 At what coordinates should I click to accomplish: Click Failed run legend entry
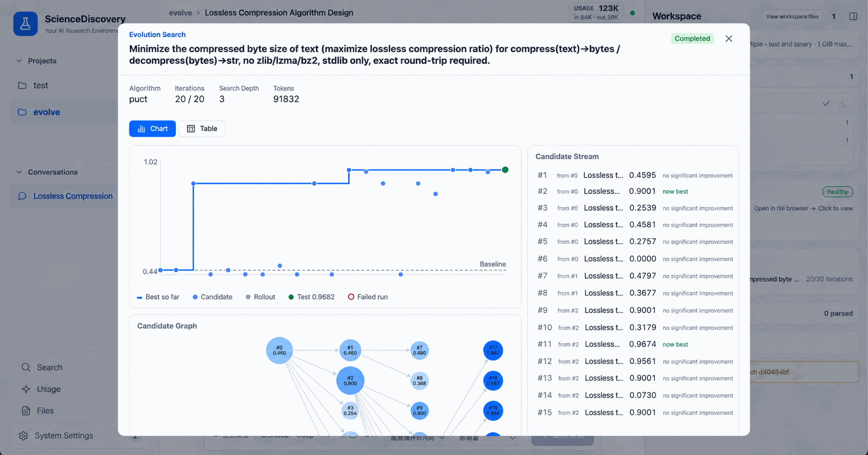tap(368, 297)
